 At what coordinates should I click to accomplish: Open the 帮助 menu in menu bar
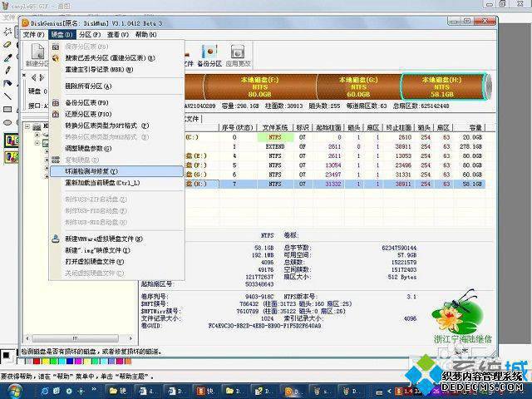pos(146,35)
